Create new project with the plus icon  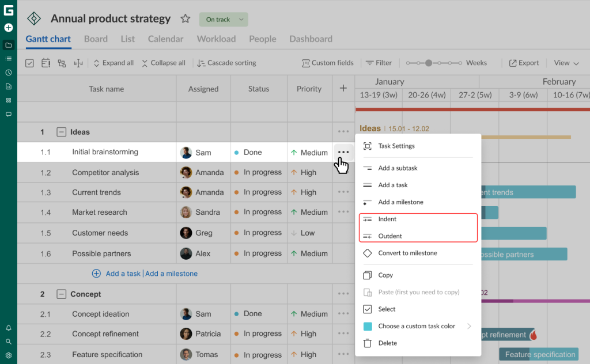tap(8, 27)
